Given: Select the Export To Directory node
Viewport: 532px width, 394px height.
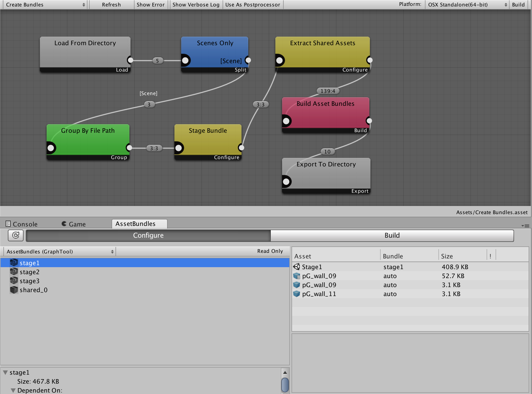Looking at the screenshot, I should click(326, 176).
